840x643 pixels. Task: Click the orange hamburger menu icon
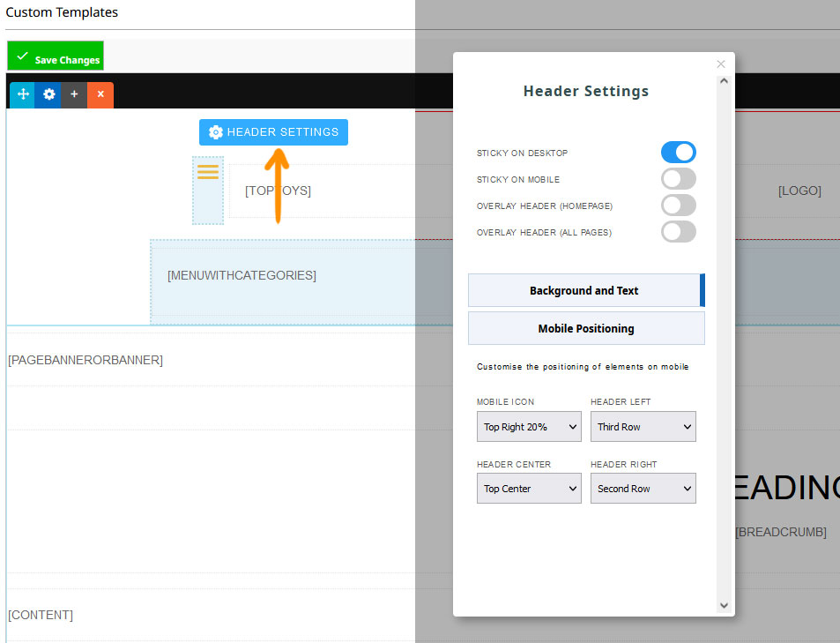pos(208,172)
